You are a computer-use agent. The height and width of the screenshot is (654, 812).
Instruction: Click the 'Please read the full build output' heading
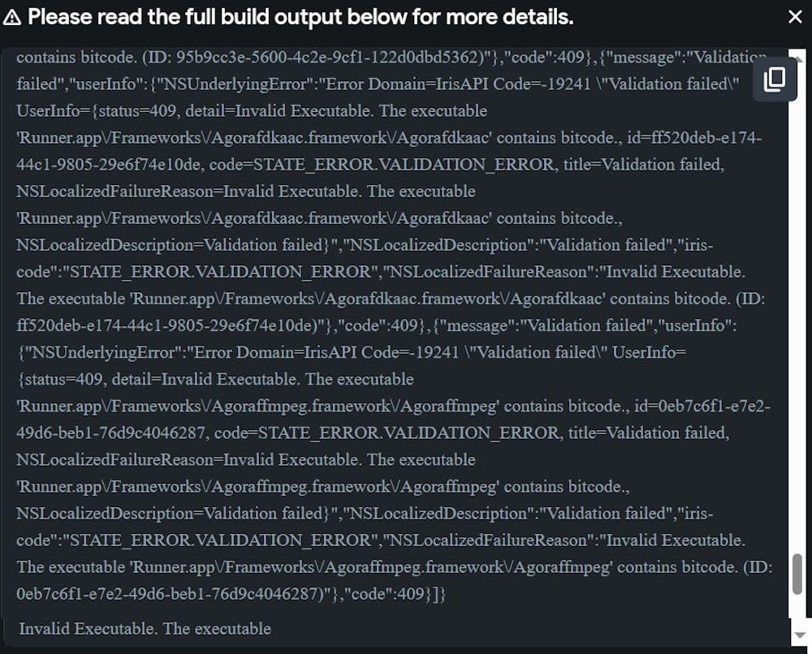300,17
